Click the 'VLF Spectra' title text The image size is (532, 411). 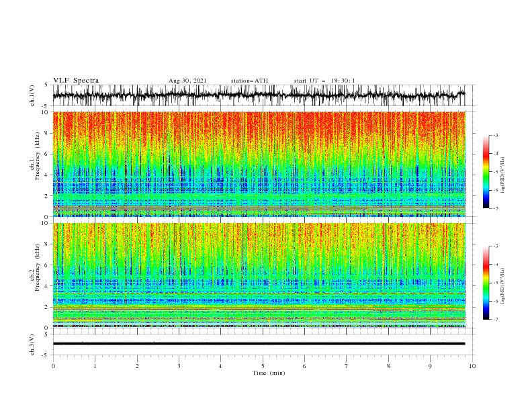click(x=76, y=81)
